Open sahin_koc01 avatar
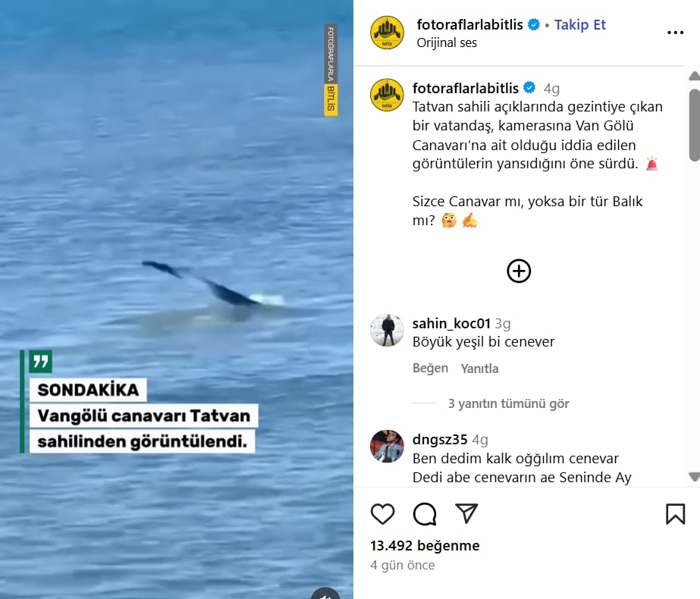700x599 pixels. (387, 331)
